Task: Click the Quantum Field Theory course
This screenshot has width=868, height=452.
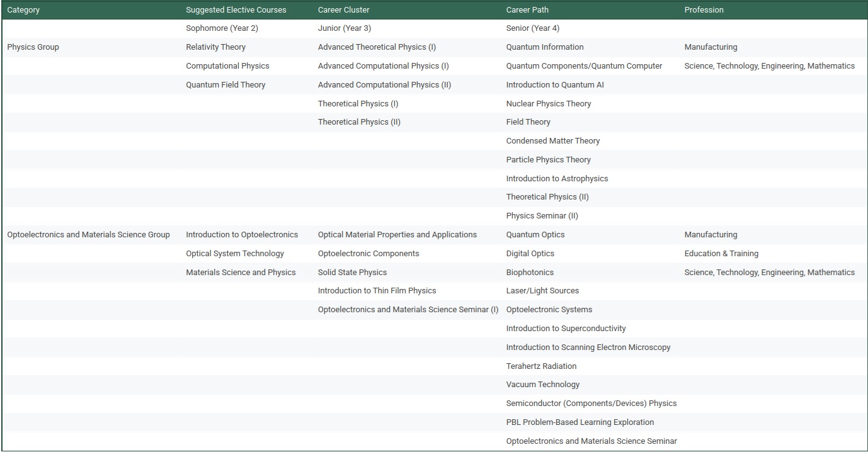Action: 226,85
